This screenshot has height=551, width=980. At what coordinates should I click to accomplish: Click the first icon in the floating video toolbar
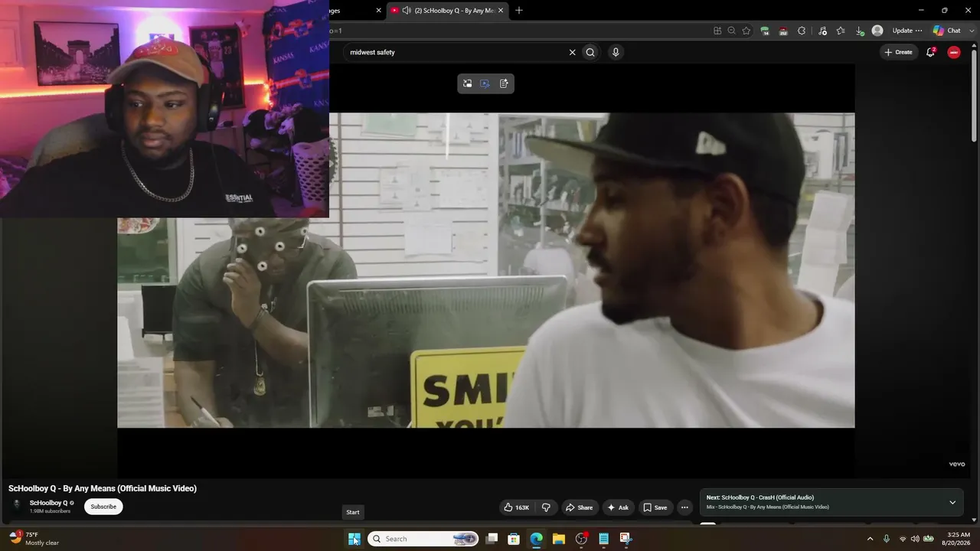click(468, 83)
